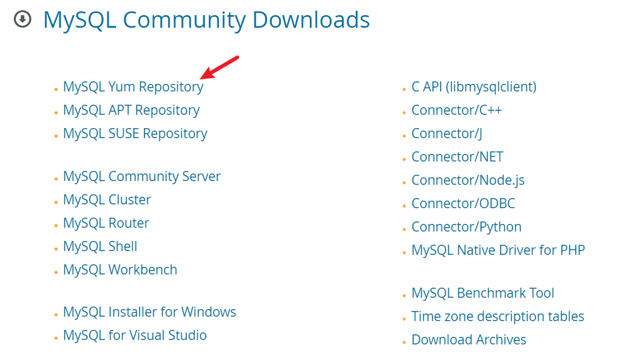The image size is (642, 364).
Task: Open MySQL Installer for Windows
Action: pyautogui.click(x=150, y=312)
